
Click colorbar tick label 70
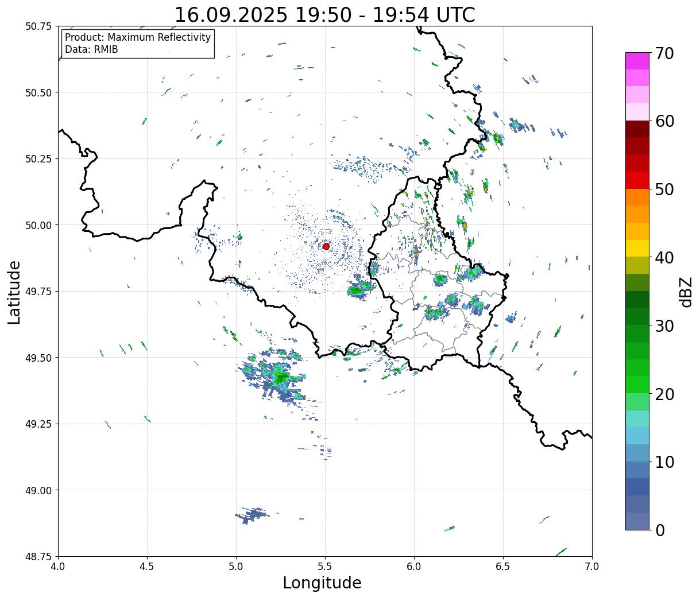pos(664,53)
